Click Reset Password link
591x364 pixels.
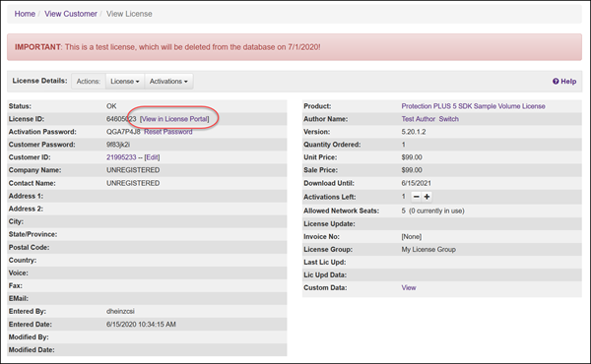pyautogui.click(x=168, y=132)
